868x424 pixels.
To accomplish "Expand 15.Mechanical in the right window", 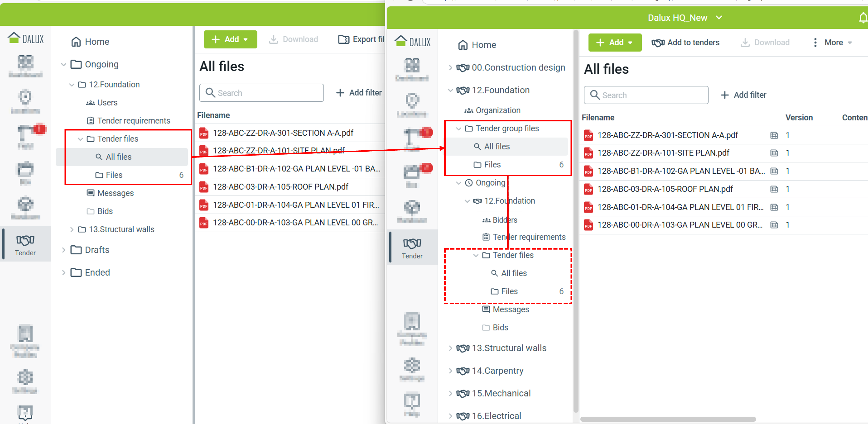I will pos(450,393).
